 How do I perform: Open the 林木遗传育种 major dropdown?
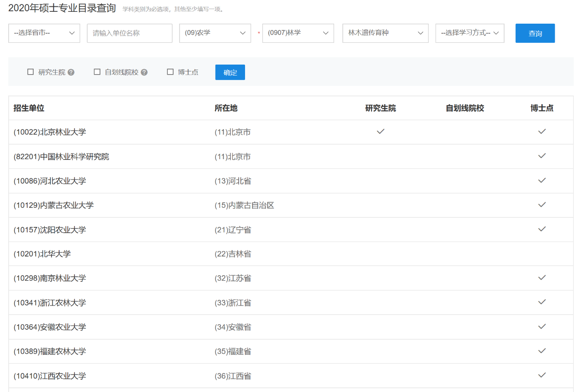click(x=386, y=33)
